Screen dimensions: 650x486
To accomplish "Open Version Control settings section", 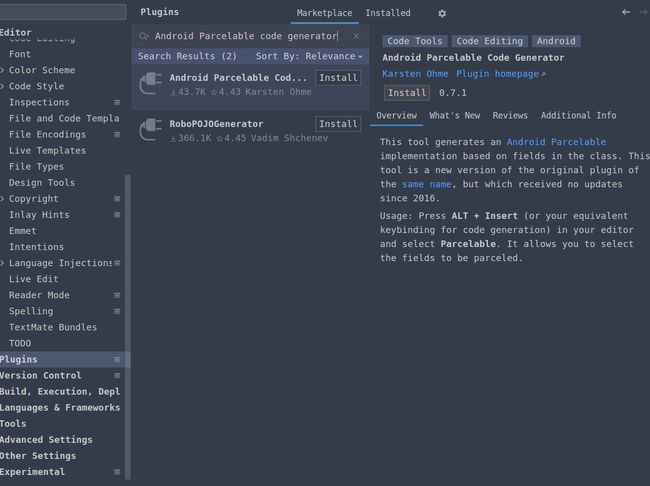I will 41,375.
